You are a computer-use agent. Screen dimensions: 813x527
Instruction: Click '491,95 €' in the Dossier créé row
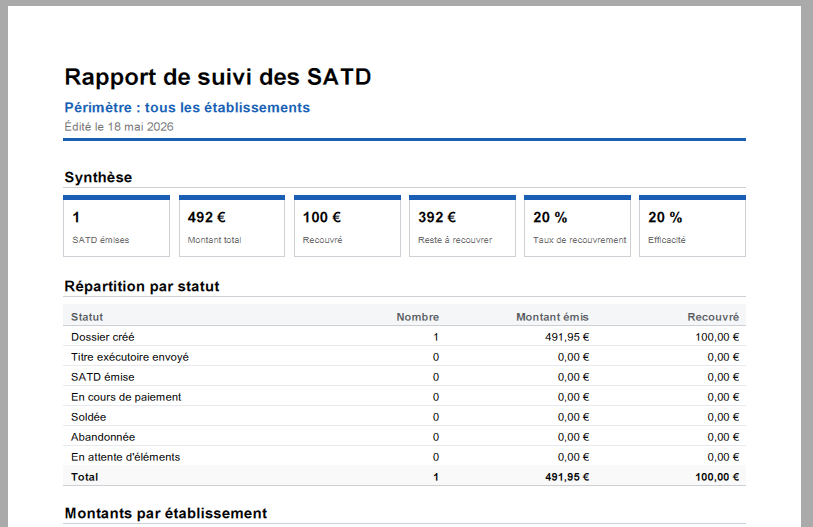coord(567,337)
